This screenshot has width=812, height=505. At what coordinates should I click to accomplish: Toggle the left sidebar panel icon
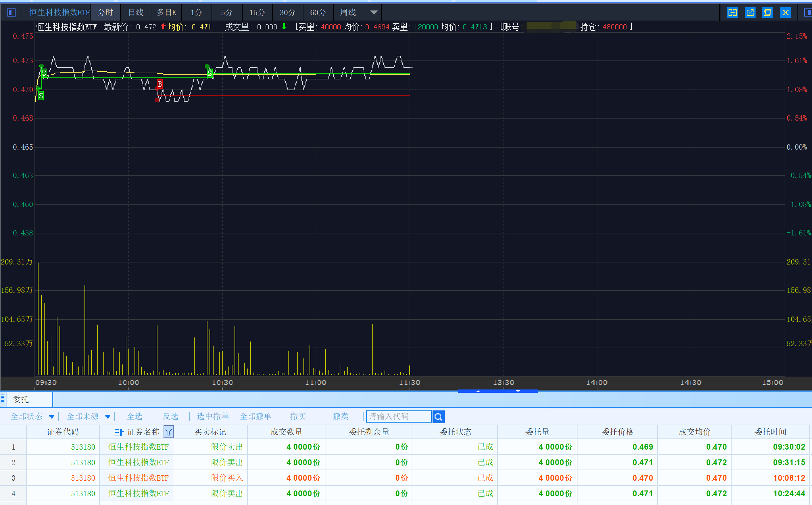click(11, 12)
